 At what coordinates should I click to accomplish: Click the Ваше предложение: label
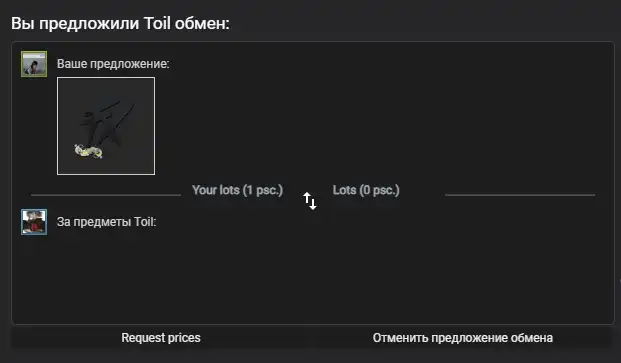pyautogui.click(x=113, y=64)
